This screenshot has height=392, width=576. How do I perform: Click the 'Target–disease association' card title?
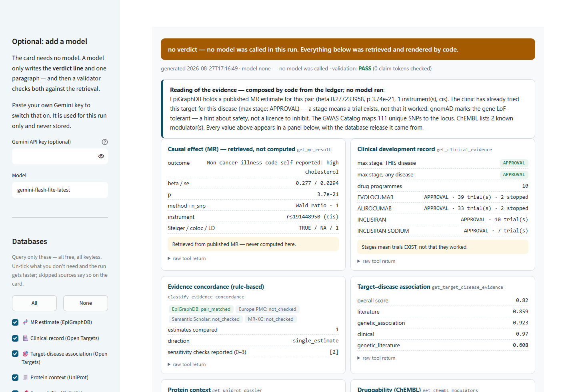pyautogui.click(x=394, y=287)
